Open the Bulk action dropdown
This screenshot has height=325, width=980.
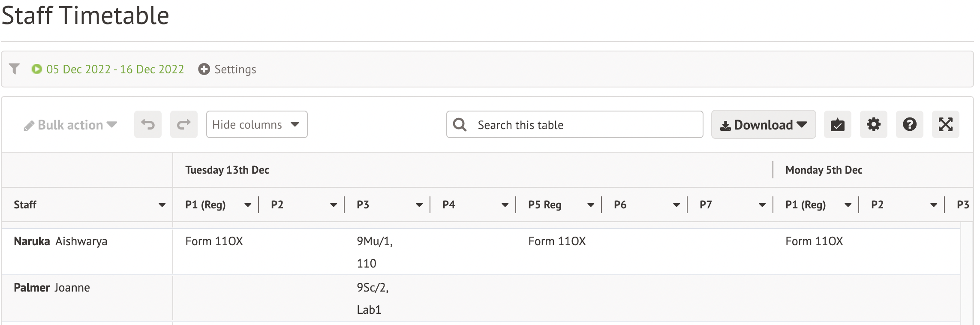[71, 125]
